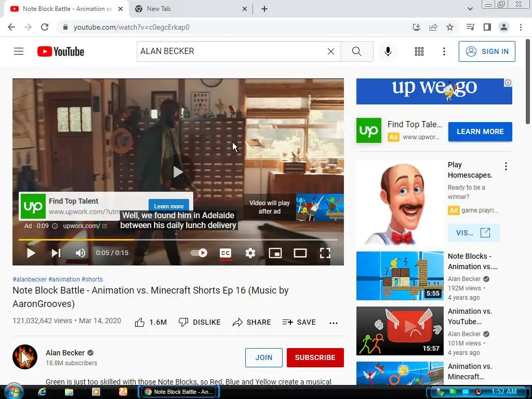Click the JOIN channel button
Viewport: 532px width, 399px height.
click(x=263, y=357)
